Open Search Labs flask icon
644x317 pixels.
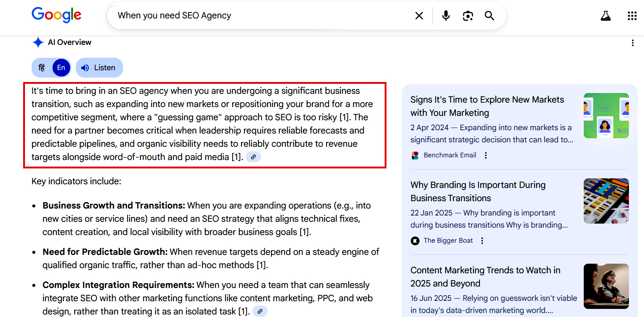[x=605, y=15]
